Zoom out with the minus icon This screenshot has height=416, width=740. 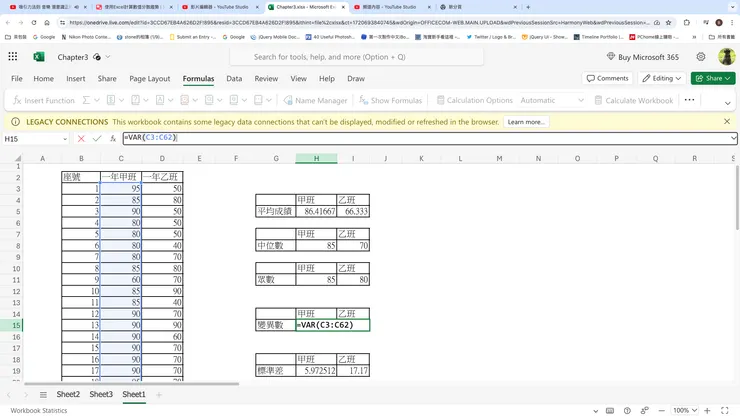tap(661, 410)
